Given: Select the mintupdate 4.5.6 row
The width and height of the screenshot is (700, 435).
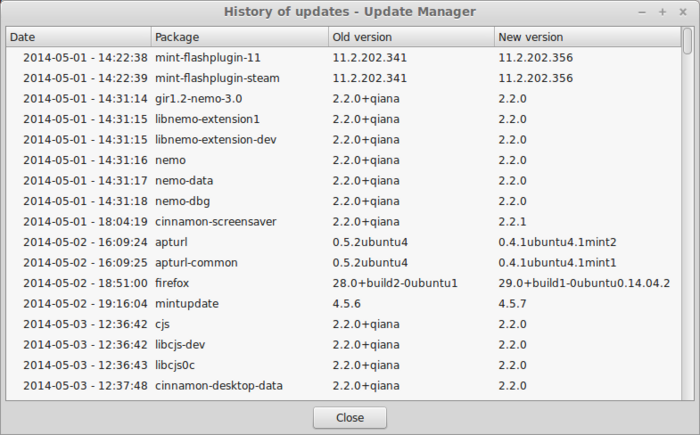Looking at the screenshot, I should pos(187,303).
